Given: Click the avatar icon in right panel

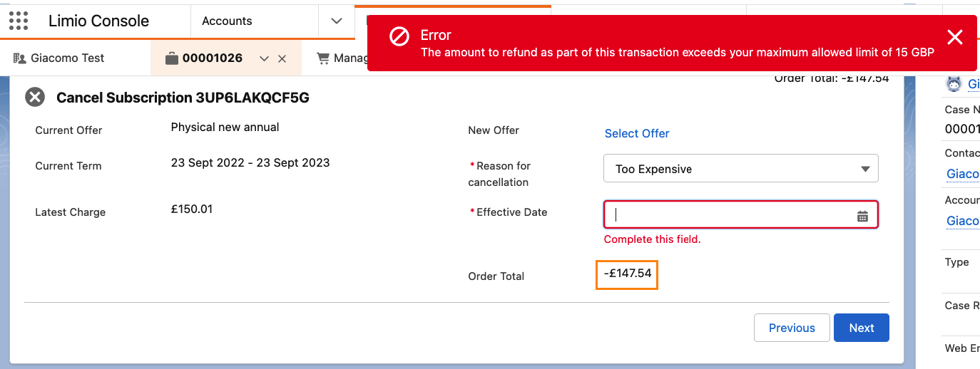Looking at the screenshot, I should [954, 84].
